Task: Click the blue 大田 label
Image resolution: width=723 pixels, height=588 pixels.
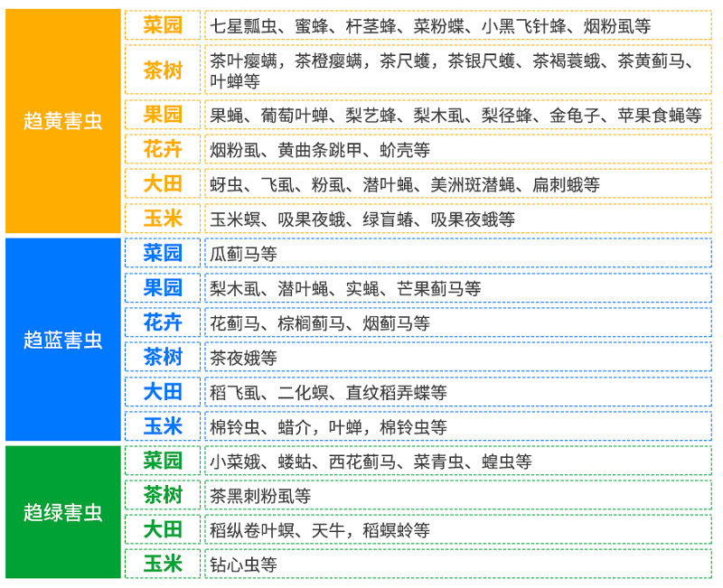Action: pos(163,392)
